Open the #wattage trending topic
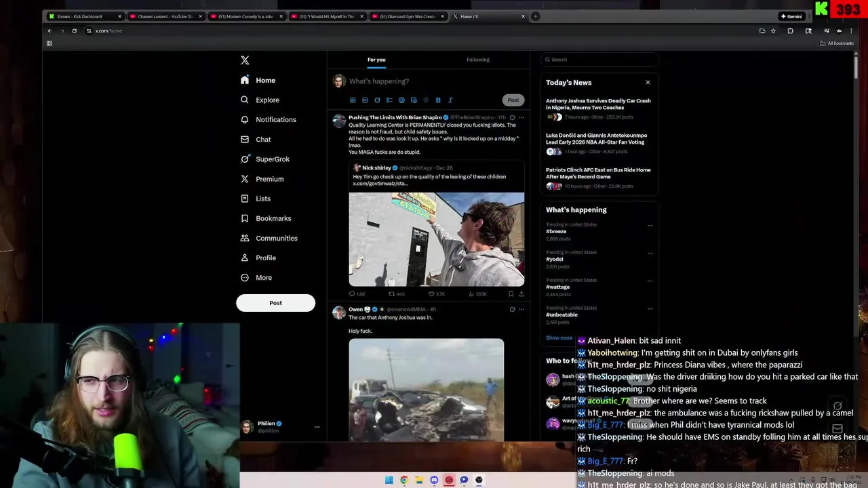Screen dimensions: 868x488 [x=558, y=287]
